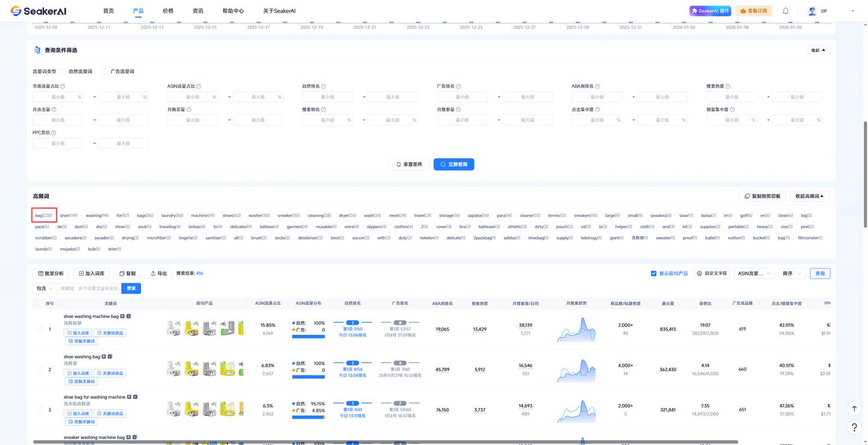Click the DP user avatar icon
Image resolution: width=868 pixels, height=445 pixels.
[x=812, y=11]
